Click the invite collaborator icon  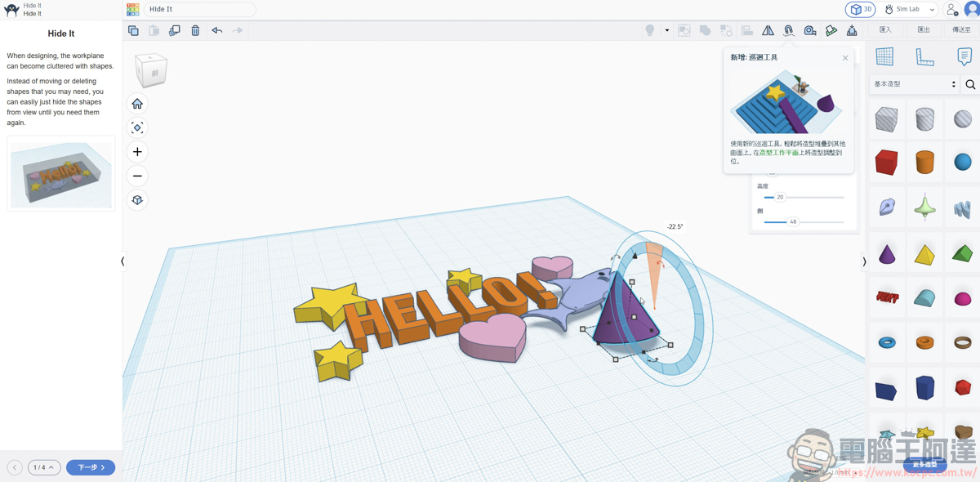click(951, 9)
